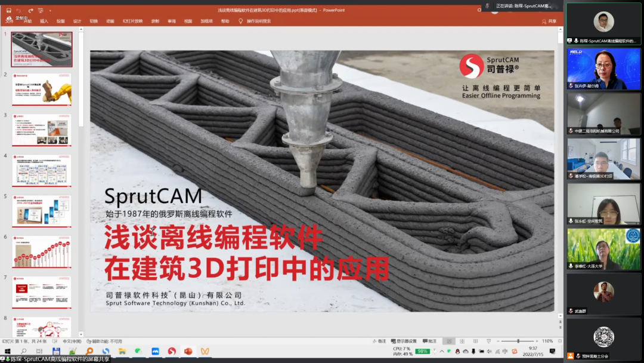Select slide 7 thumbnail in slide panel
The image size is (644, 363).
[42, 293]
